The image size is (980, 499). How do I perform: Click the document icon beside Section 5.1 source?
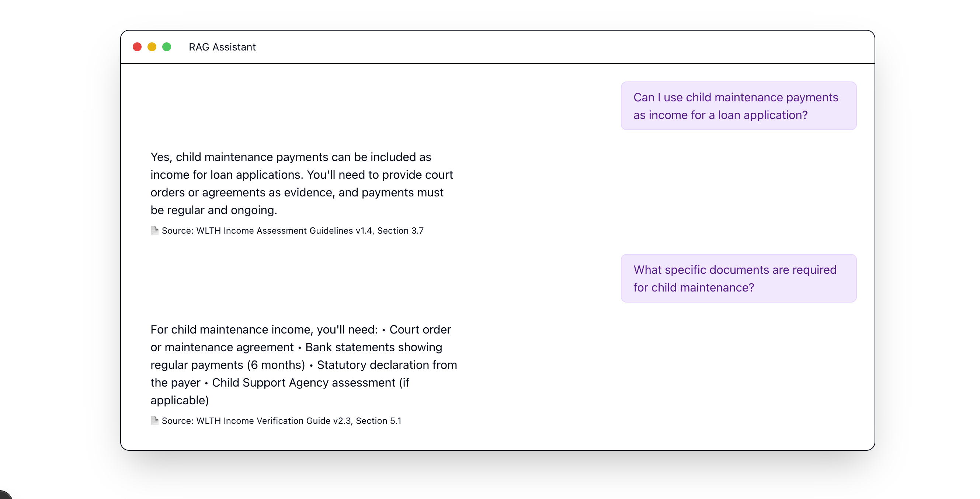click(154, 421)
